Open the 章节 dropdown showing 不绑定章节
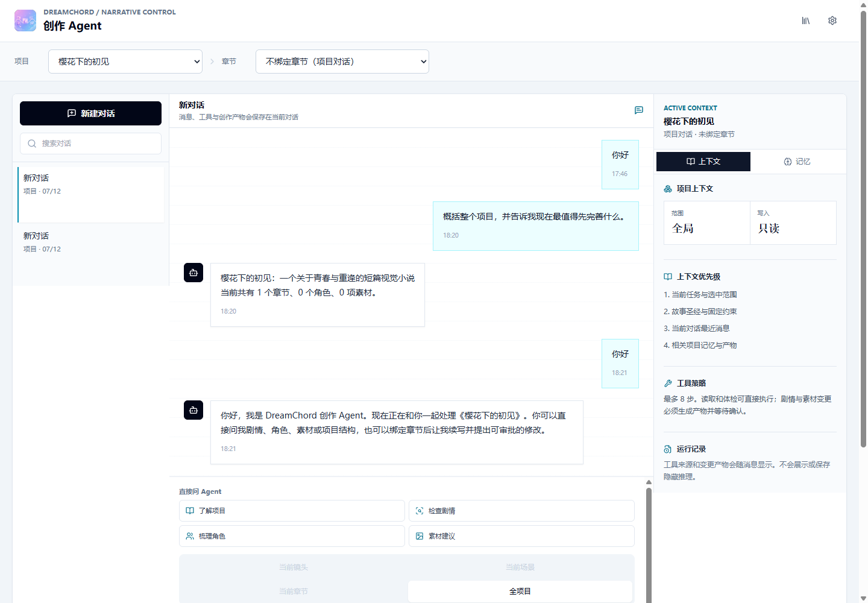The height and width of the screenshot is (603, 868). click(x=342, y=62)
